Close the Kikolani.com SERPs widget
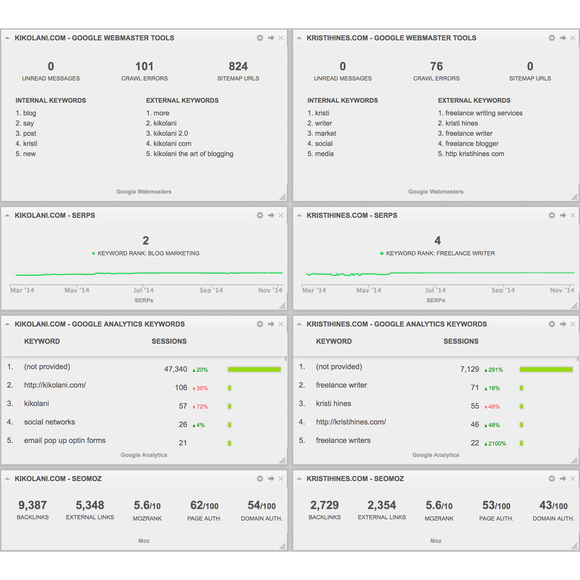 [281, 215]
